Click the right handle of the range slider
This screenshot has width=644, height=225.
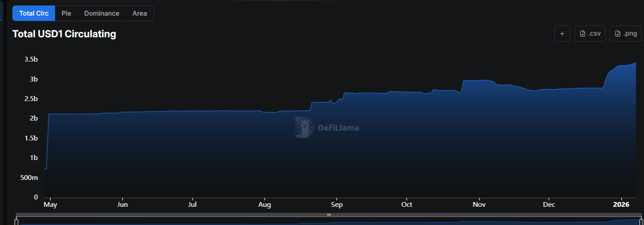coord(641,222)
